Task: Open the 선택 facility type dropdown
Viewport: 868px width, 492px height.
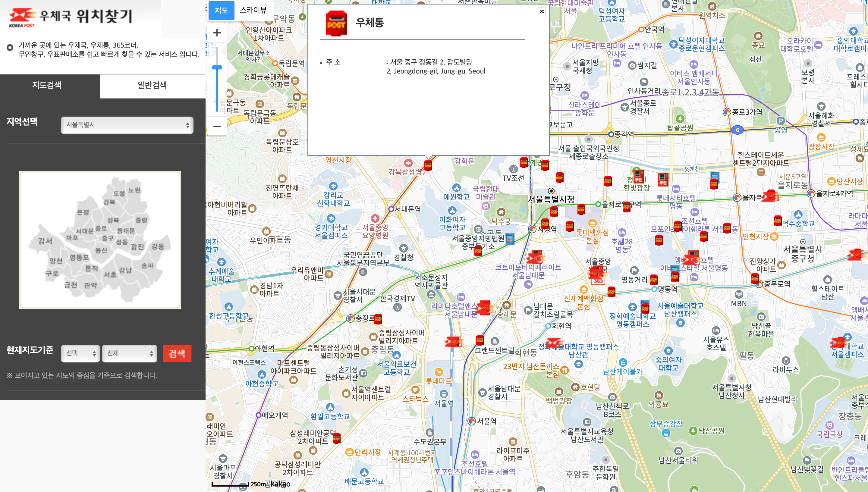Action: (80, 353)
